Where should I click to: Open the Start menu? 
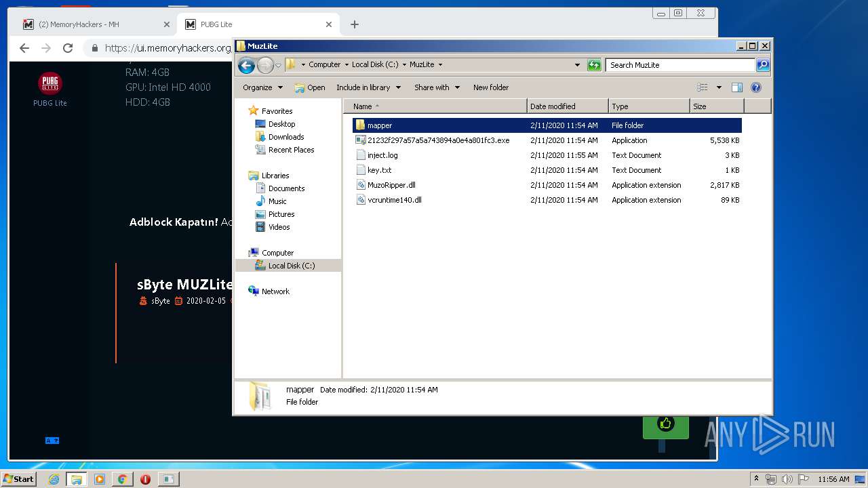pos(18,479)
